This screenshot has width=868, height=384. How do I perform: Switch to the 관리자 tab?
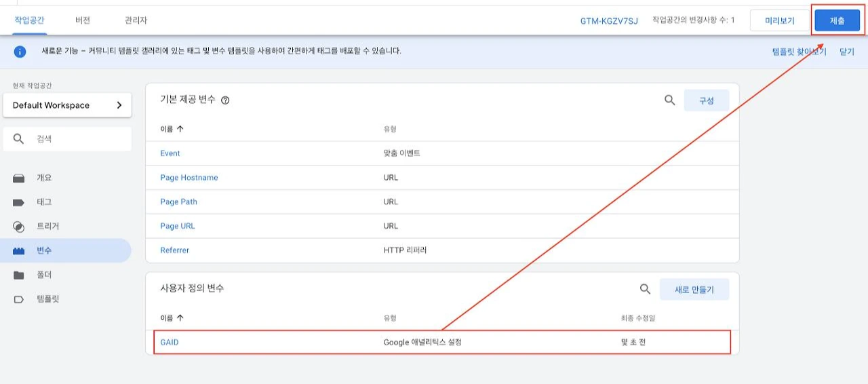[x=136, y=20]
